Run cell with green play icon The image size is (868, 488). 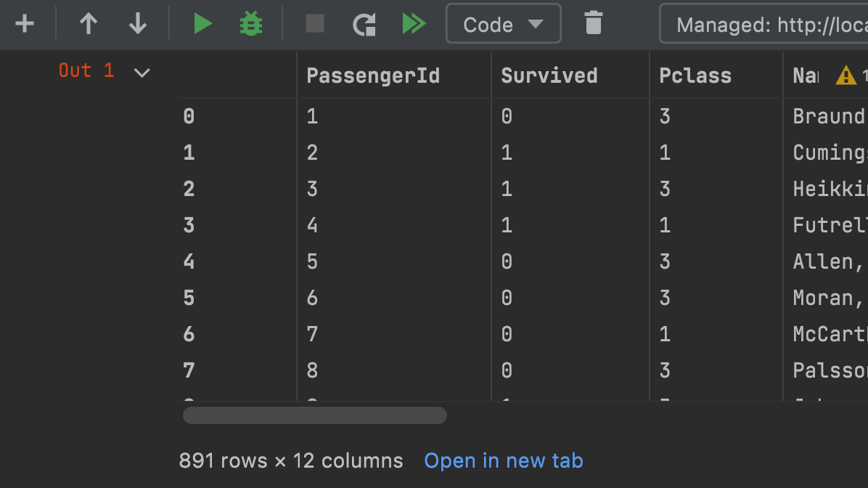[x=202, y=24]
